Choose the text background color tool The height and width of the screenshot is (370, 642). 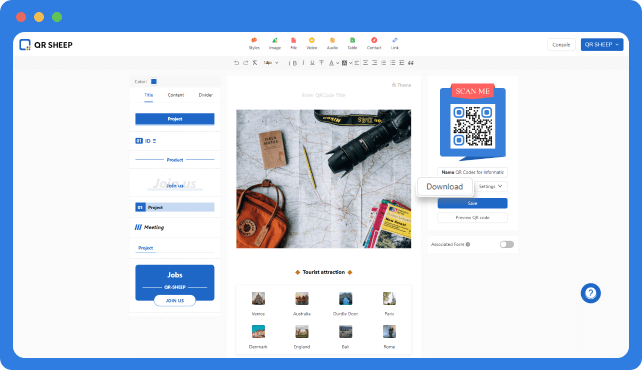344,63
